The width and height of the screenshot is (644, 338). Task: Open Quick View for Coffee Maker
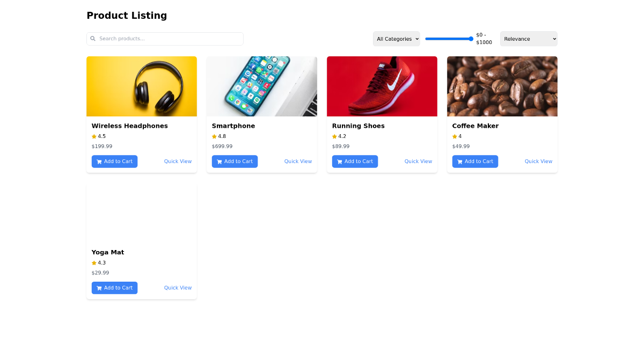[x=538, y=161]
